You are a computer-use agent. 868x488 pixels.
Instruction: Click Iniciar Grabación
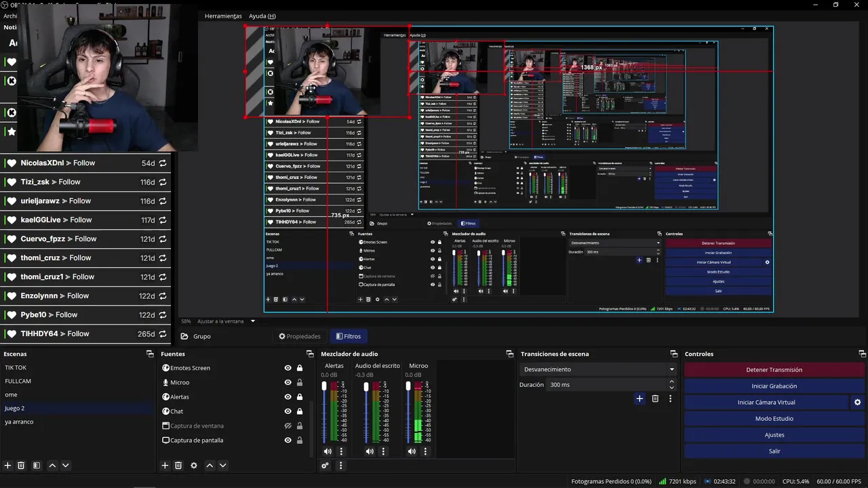(774, 386)
